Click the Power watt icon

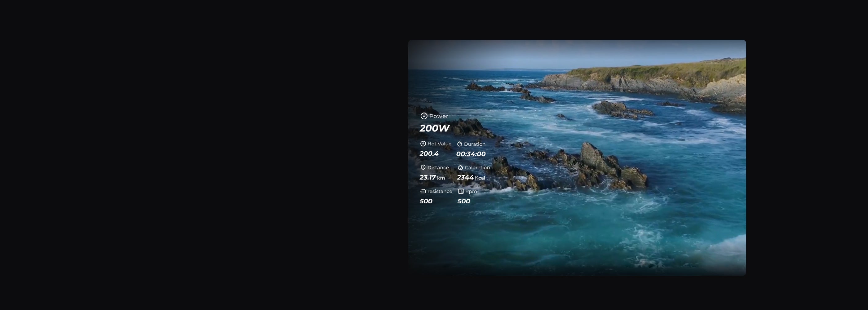(424, 116)
